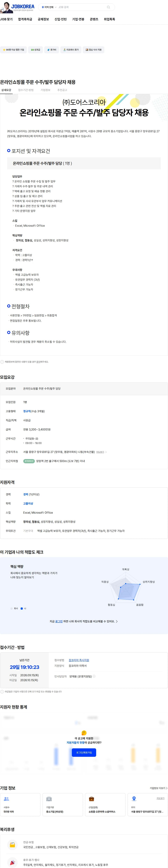Open the 취업톡톡 menu
Screen dimensions: 168x868
pyautogui.click(x=110, y=19)
